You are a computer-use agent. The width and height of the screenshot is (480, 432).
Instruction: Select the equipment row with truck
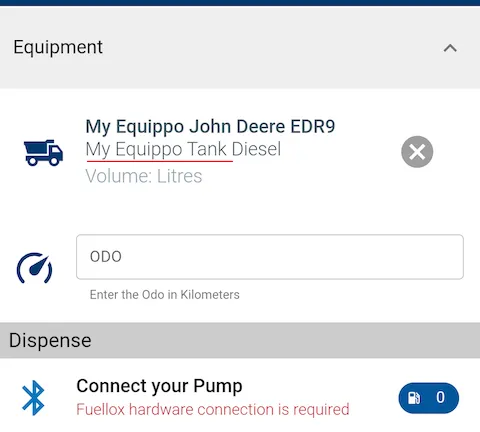point(240,152)
